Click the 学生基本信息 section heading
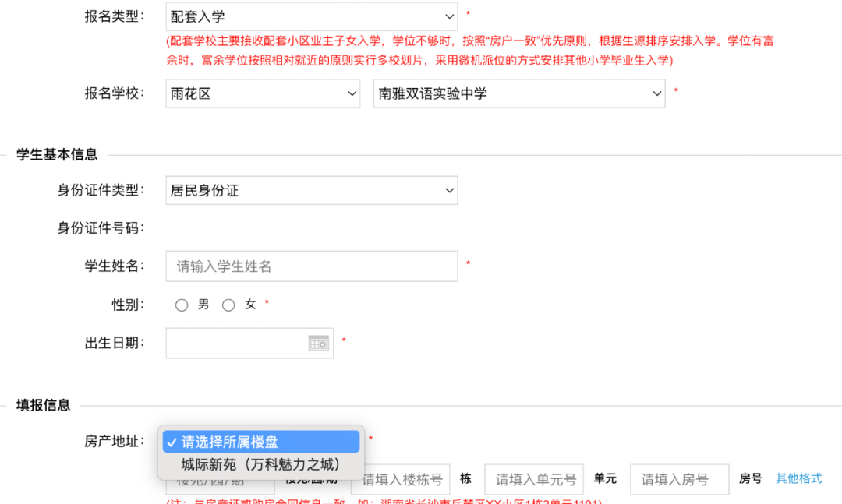The image size is (842, 504). click(x=57, y=154)
